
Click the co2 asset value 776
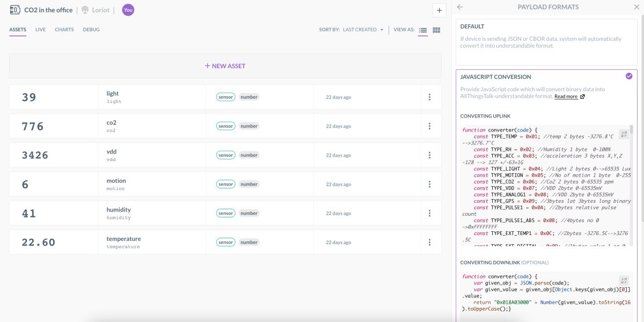[x=33, y=126]
